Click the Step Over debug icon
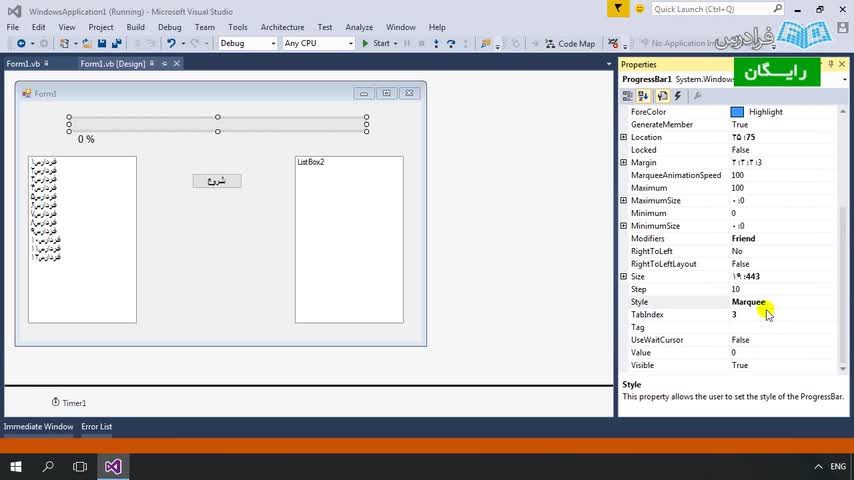This screenshot has width=854, height=480. [x=451, y=44]
